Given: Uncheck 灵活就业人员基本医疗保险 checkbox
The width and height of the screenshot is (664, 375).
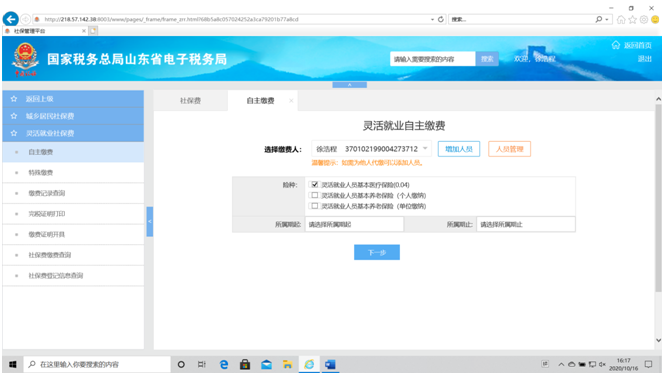Looking at the screenshot, I should coord(314,185).
